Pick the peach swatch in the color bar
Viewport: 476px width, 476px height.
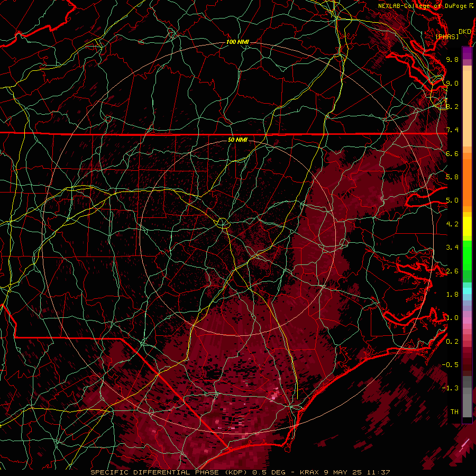pos(467,108)
